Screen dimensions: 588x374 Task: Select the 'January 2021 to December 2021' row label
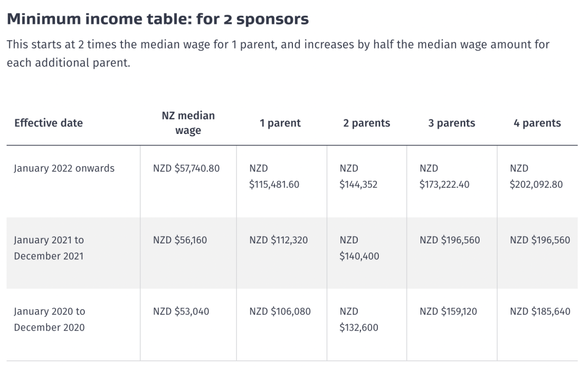coord(49,248)
